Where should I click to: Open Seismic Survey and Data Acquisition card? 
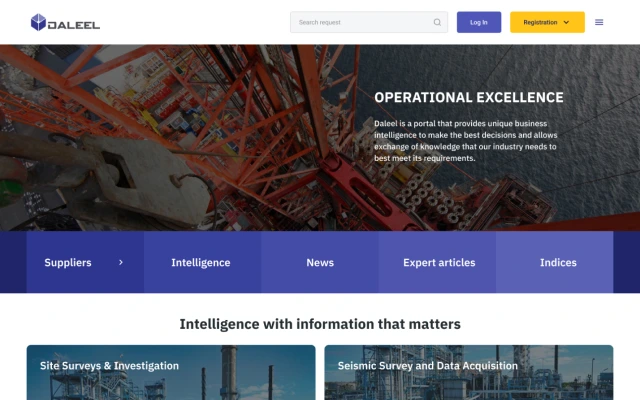click(469, 372)
